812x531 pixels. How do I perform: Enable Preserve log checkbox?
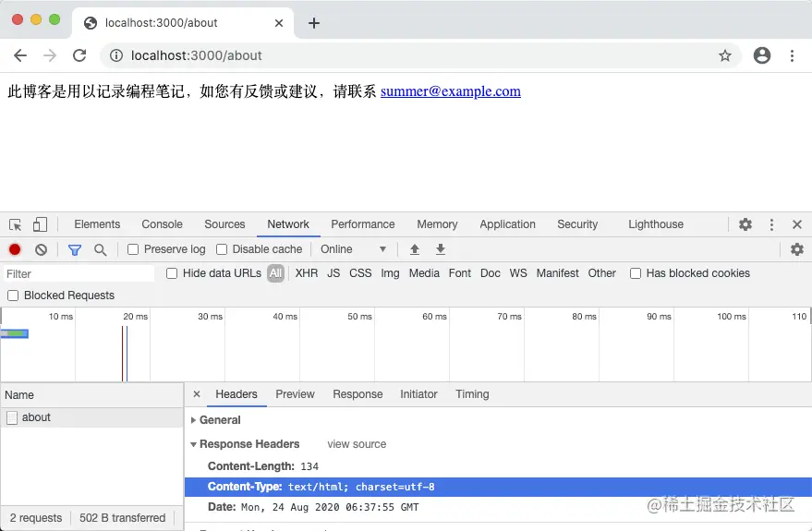(133, 249)
